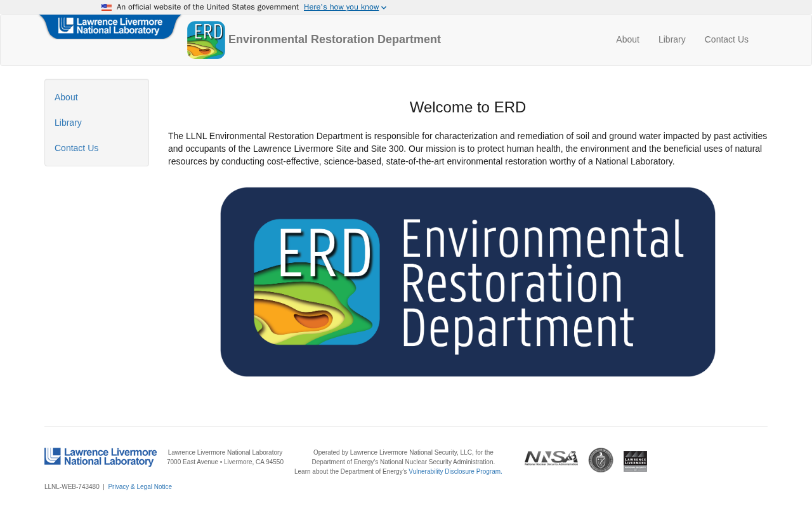Click the Department of Energy seal icon
The height and width of the screenshot is (508, 812).
click(601, 460)
